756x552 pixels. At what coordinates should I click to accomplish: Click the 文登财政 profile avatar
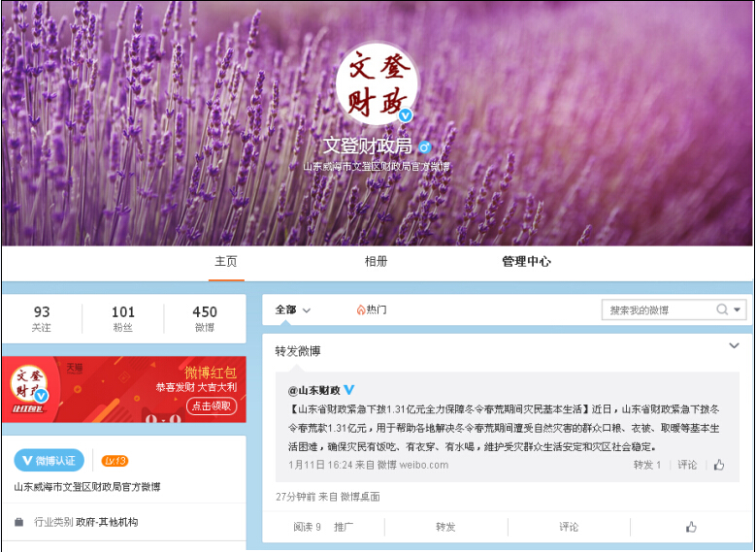click(377, 83)
